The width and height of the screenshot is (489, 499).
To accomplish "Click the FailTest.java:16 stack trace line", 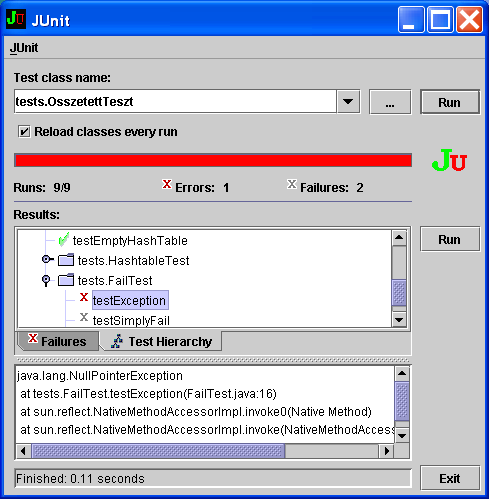I will coord(148,394).
